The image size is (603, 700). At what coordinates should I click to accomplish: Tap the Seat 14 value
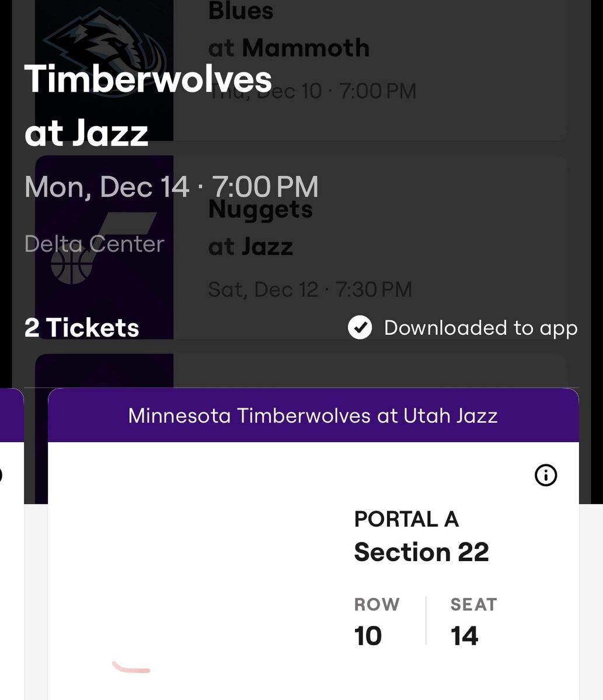click(465, 635)
